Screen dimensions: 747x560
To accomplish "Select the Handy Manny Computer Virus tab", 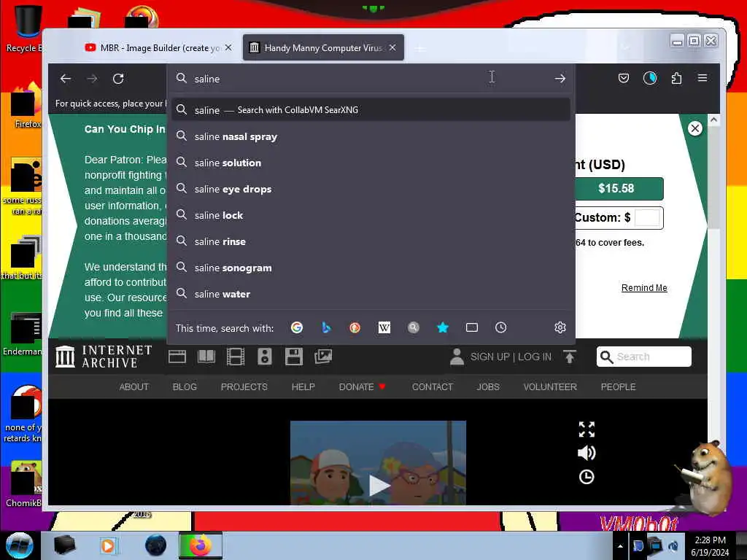I will tap(323, 47).
